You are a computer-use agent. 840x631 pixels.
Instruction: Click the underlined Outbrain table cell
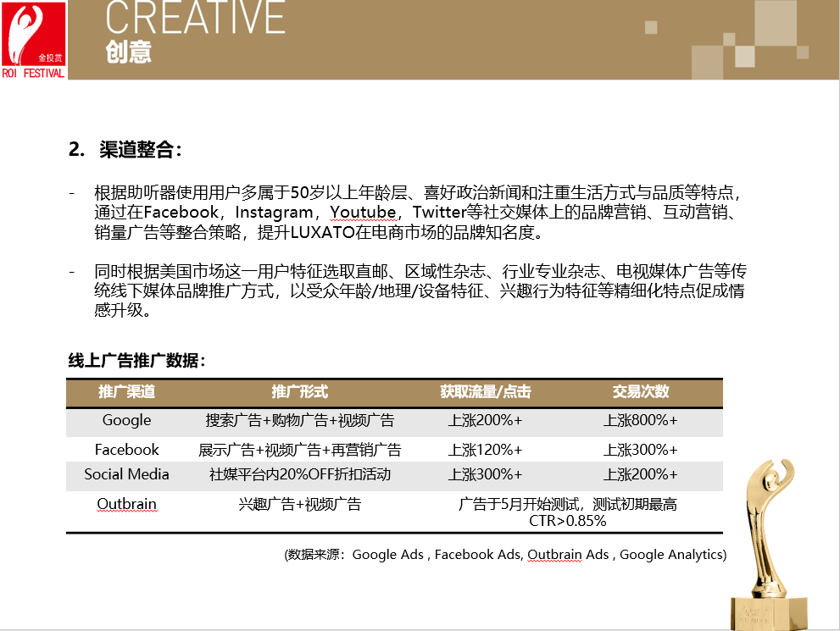point(126,504)
